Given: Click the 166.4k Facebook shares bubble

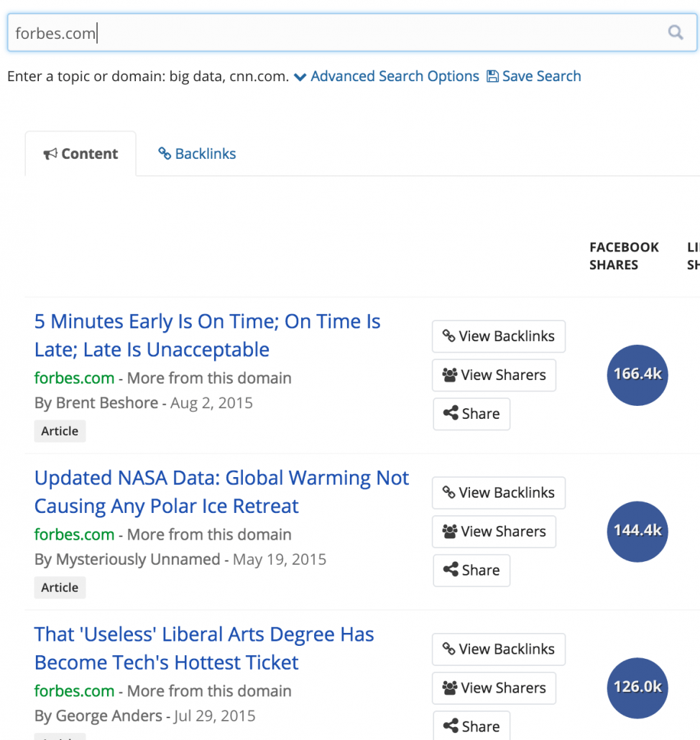Looking at the screenshot, I should tap(637, 375).
